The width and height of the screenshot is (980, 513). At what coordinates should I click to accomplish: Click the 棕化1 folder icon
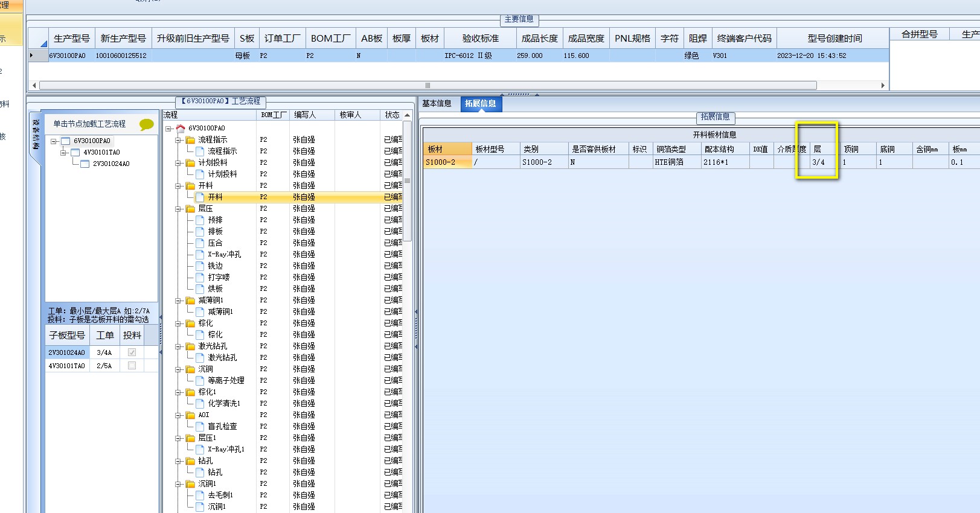click(x=191, y=392)
